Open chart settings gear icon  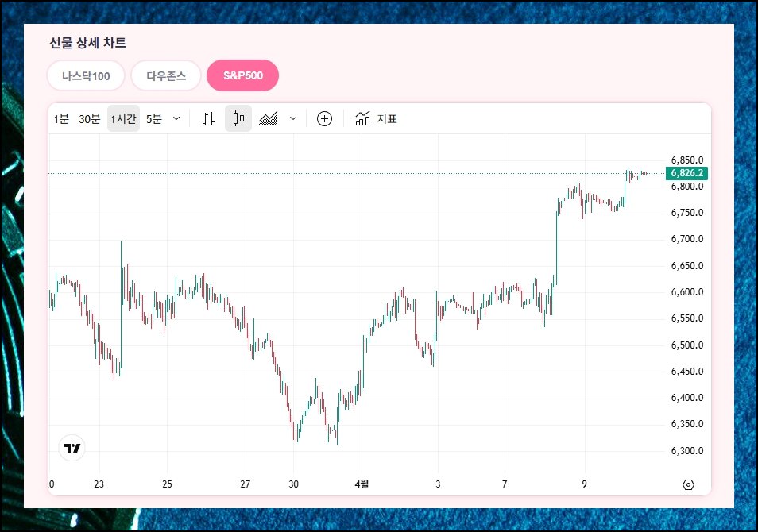[x=688, y=484]
